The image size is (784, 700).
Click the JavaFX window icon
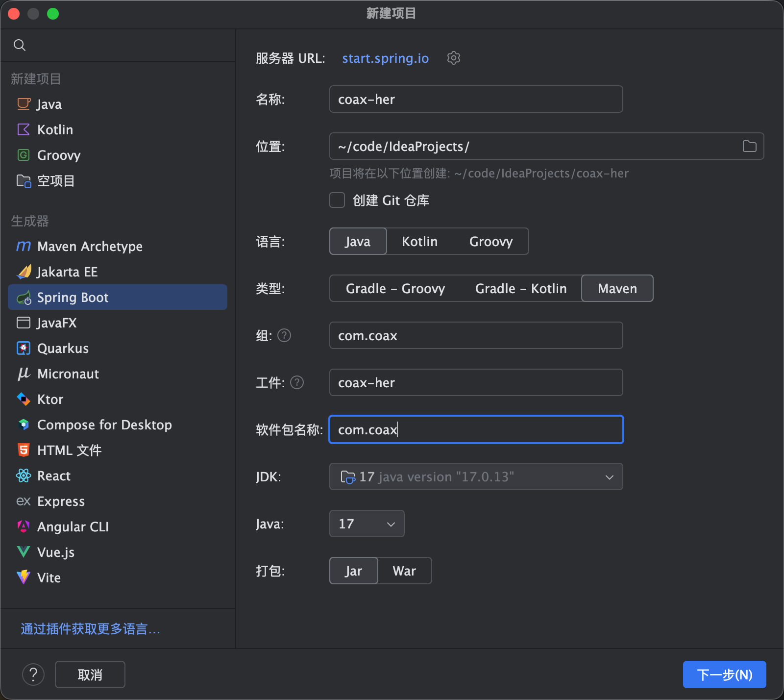click(x=24, y=323)
